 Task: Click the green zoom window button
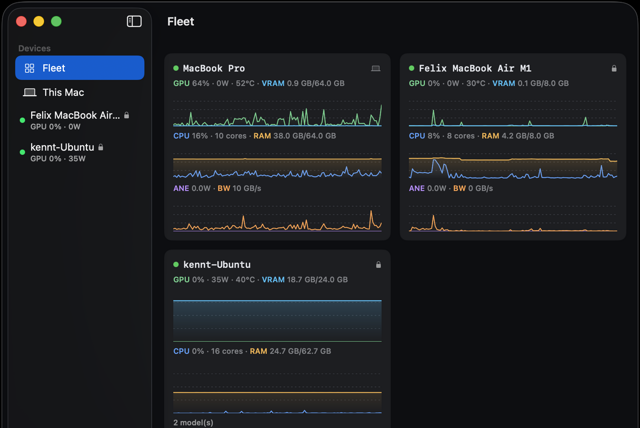click(56, 21)
